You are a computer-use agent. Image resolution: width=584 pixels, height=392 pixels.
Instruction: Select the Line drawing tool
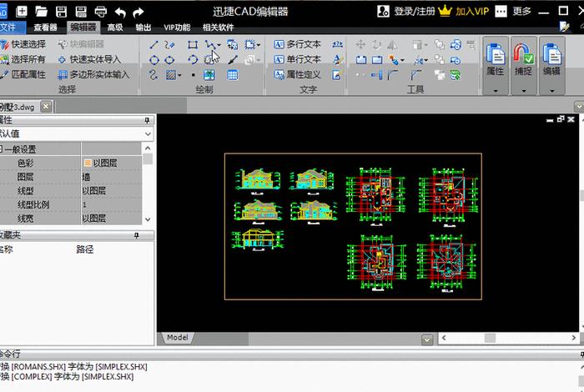(x=154, y=45)
